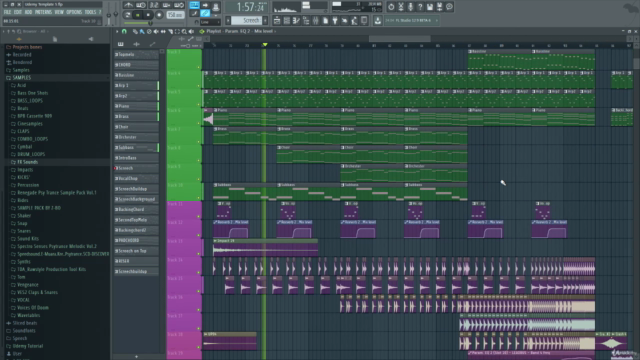Image resolution: width=640 pixels, height=360 pixels.
Task: Open the OPTIONS menu
Action: coord(74,12)
